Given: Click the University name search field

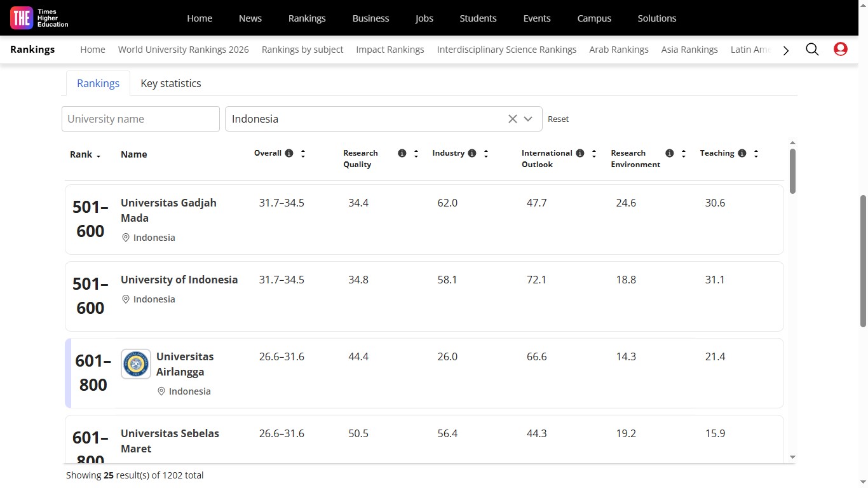Looking at the screenshot, I should [x=140, y=119].
